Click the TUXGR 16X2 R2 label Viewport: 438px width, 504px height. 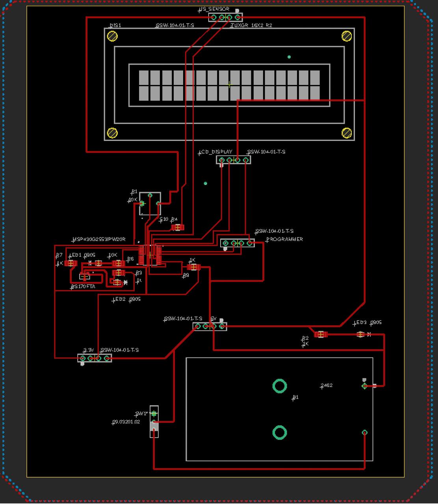pyautogui.click(x=252, y=25)
